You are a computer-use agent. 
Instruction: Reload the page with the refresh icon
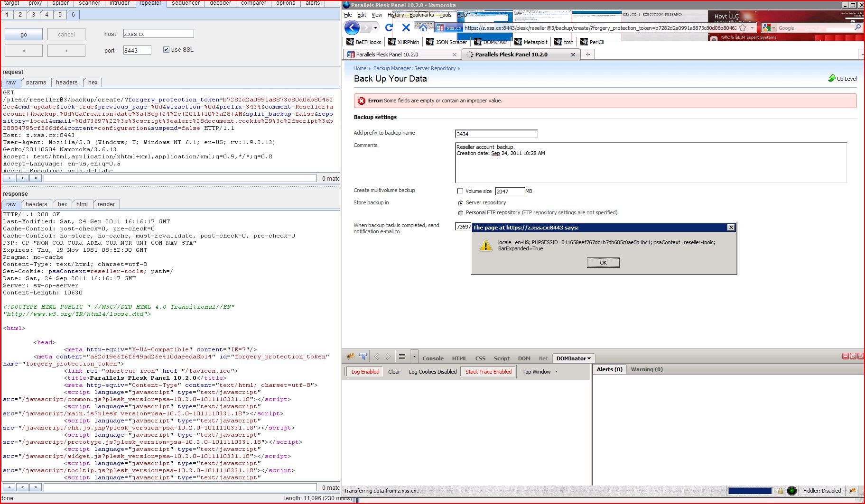(389, 28)
